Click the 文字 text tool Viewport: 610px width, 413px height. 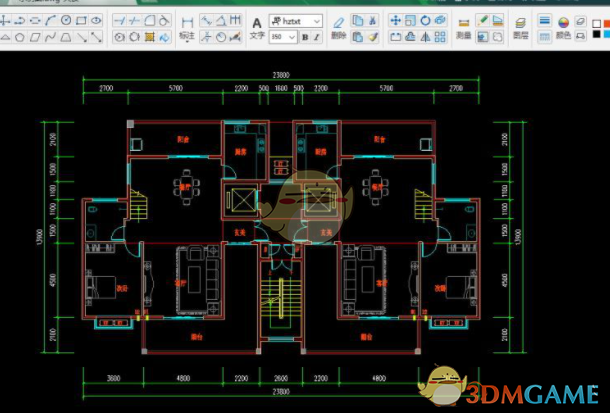tap(257, 28)
